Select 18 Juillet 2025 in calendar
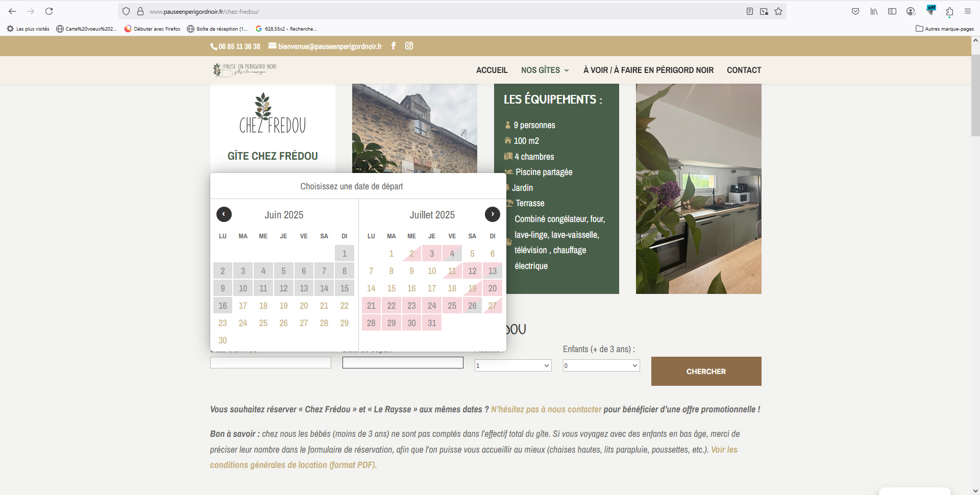The width and height of the screenshot is (980, 495). click(x=452, y=288)
